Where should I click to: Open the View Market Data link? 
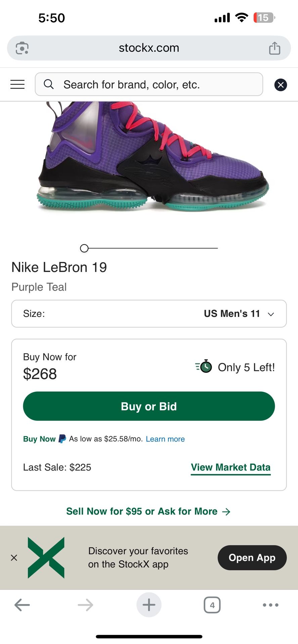[230, 467]
